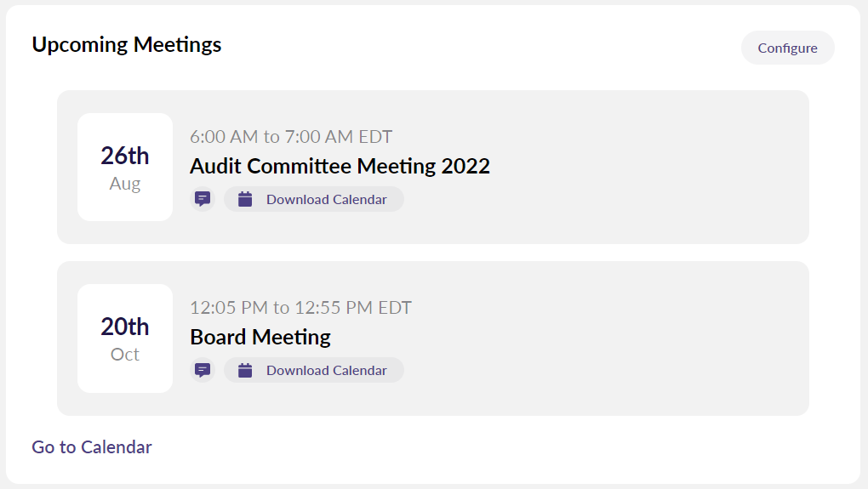This screenshot has width=868, height=489.
Task: Click the Configure button
Action: pyautogui.click(x=787, y=48)
